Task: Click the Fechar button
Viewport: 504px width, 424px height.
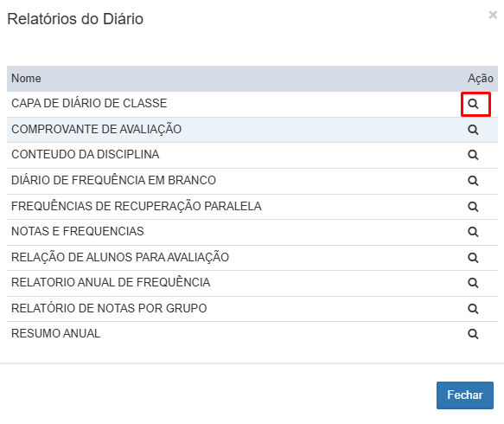Action: pos(465,395)
